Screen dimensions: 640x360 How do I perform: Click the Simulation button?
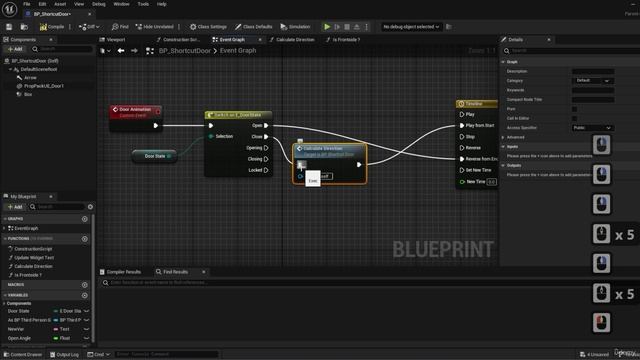[295, 27]
